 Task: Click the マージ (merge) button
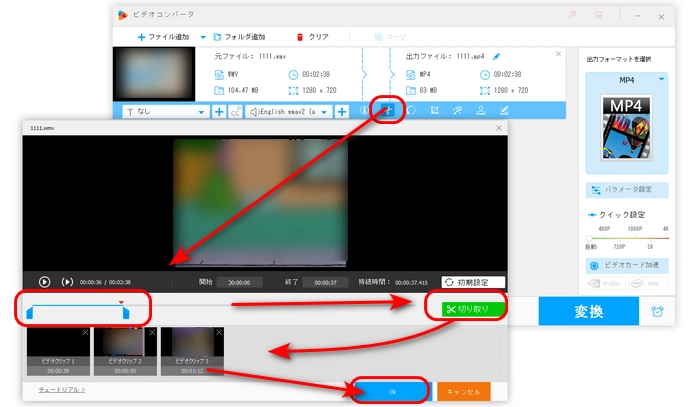tap(391, 37)
